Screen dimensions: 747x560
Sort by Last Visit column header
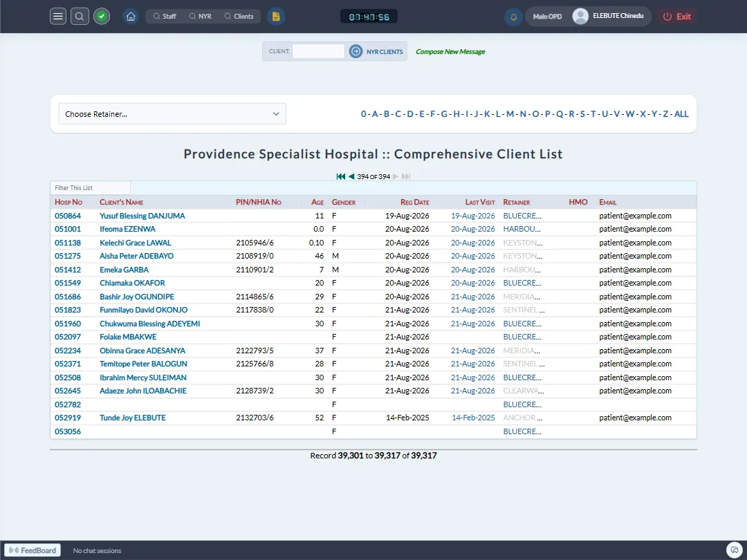pos(480,202)
